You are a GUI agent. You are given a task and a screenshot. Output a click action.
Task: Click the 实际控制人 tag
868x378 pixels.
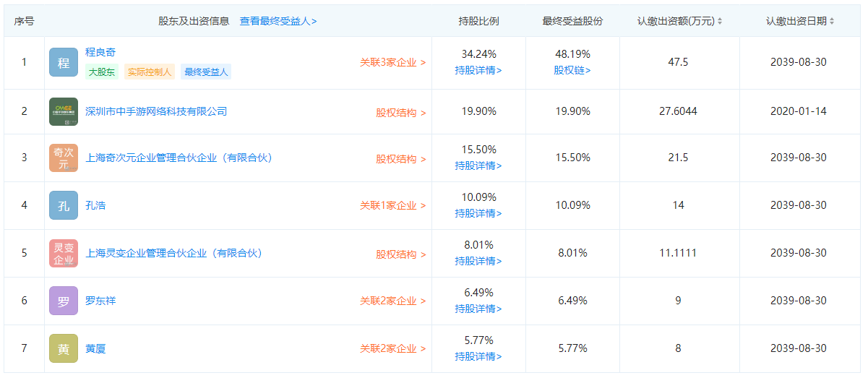(150, 72)
